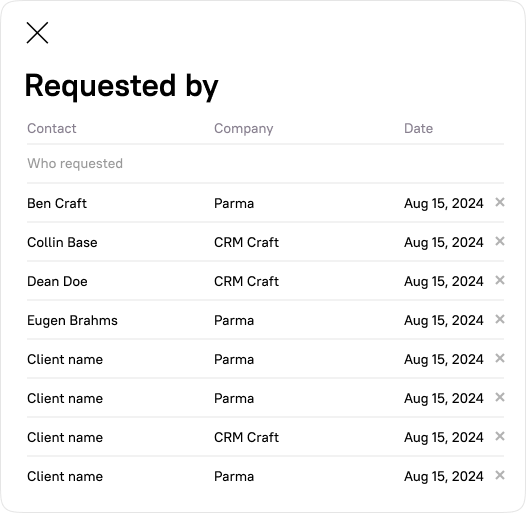The image size is (526, 513).
Task: Remove Ben Craft from the requesters list
Action: click(500, 202)
